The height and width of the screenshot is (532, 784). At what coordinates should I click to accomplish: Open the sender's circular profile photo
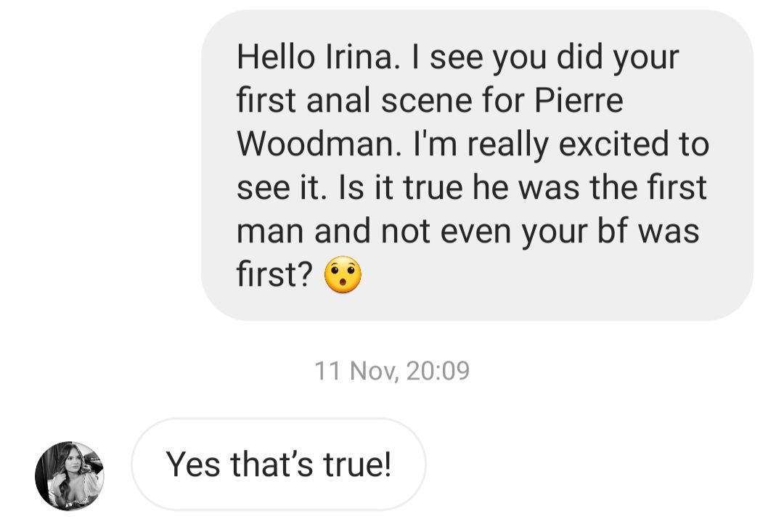point(69,475)
